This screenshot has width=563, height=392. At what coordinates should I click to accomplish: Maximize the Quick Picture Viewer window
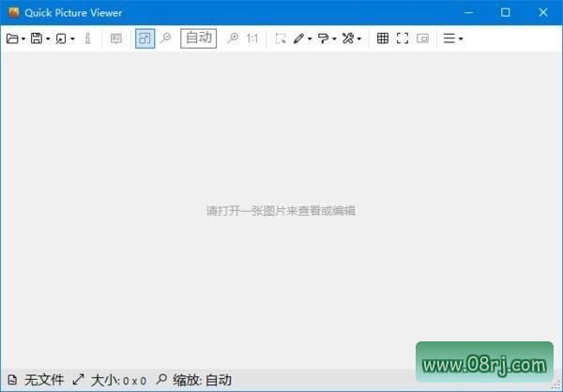pyautogui.click(x=505, y=12)
